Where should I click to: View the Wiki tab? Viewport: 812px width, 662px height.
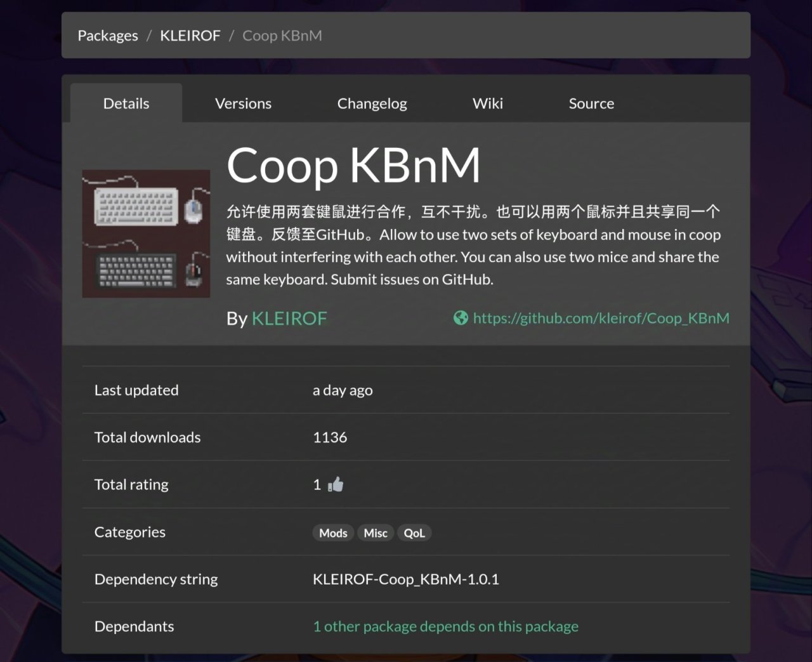point(488,103)
